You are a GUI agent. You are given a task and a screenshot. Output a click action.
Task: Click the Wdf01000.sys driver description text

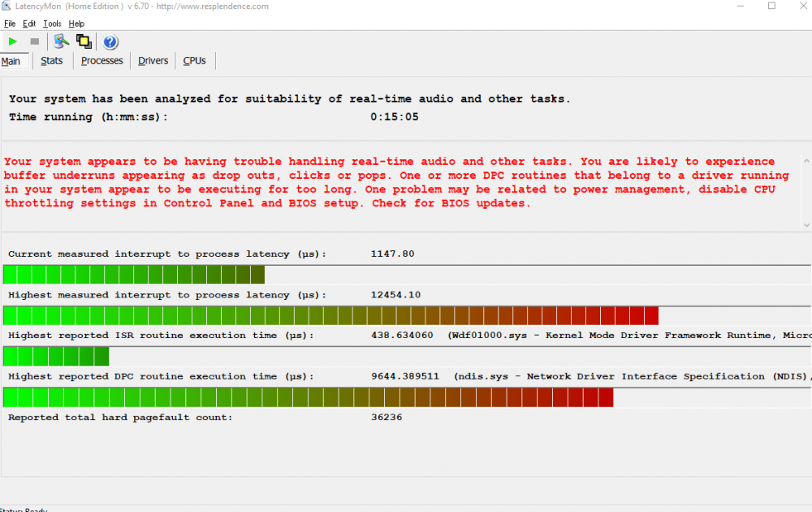click(629, 336)
